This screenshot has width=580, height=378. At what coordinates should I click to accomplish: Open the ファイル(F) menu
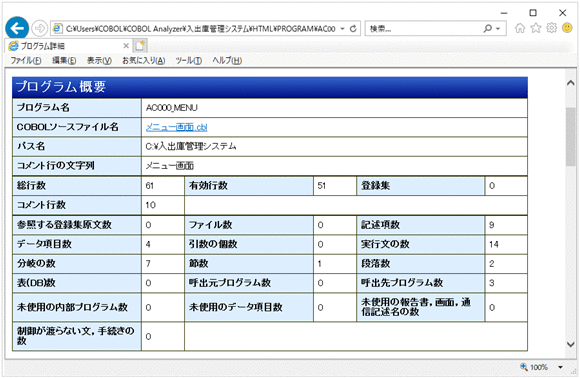[x=26, y=61]
